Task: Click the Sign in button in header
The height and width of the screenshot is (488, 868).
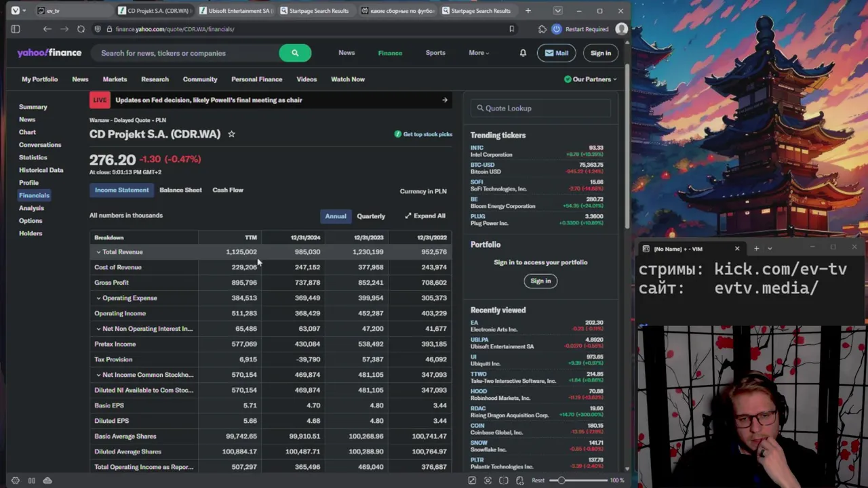Action: coord(600,53)
